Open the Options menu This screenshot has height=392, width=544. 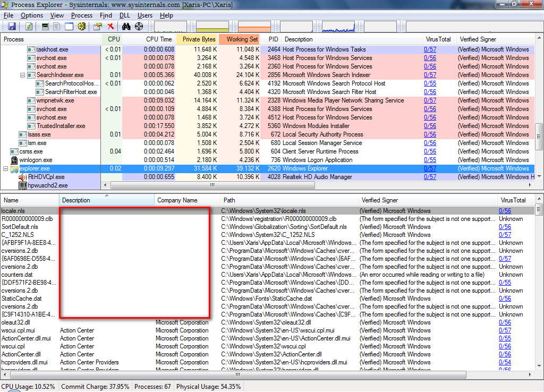pyautogui.click(x=32, y=15)
